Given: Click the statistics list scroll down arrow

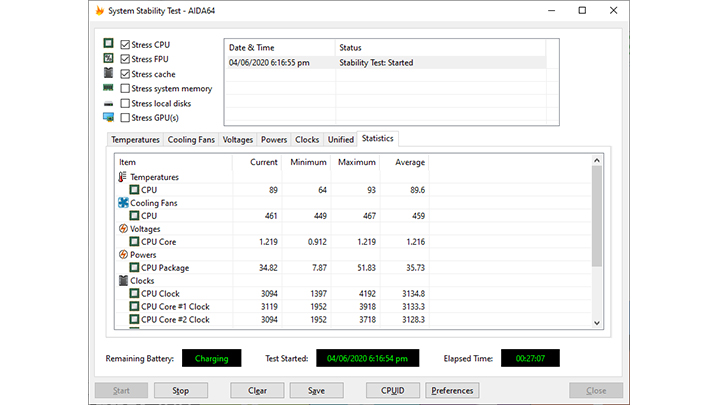Looking at the screenshot, I should point(597,323).
